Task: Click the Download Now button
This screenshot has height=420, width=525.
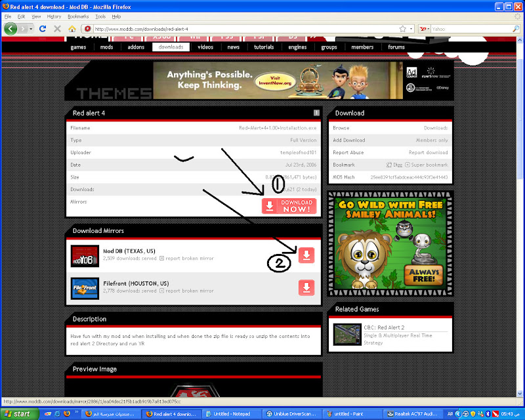Action: pos(289,206)
